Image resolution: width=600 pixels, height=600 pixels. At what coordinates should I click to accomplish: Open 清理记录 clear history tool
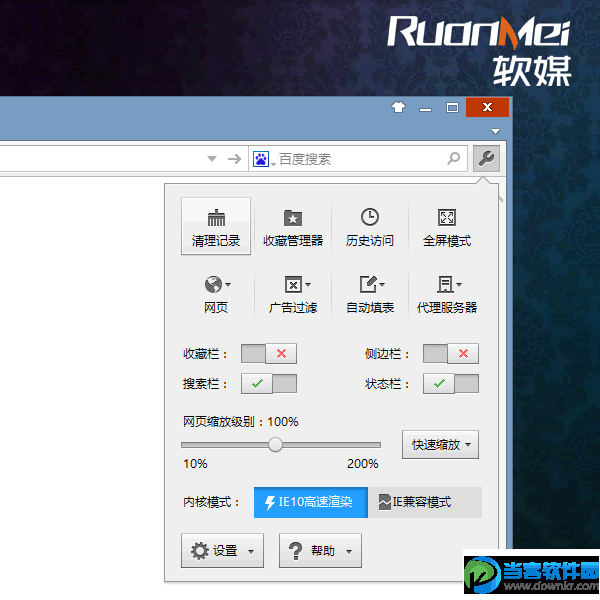pyautogui.click(x=216, y=226)
